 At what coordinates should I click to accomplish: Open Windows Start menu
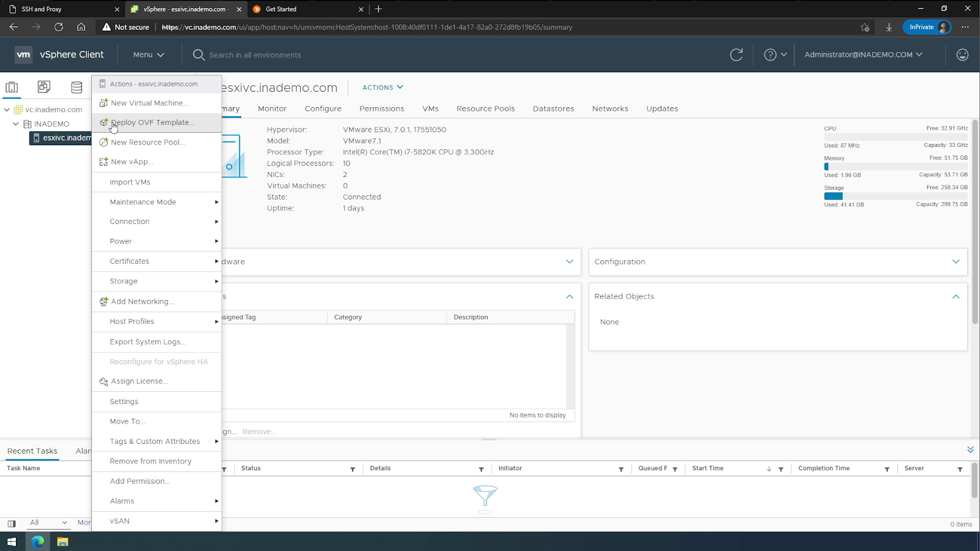12,542
